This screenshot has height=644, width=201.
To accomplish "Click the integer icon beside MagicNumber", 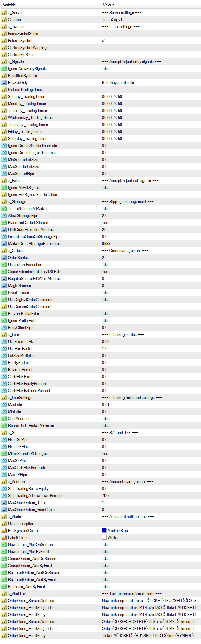I will point(4,286).
